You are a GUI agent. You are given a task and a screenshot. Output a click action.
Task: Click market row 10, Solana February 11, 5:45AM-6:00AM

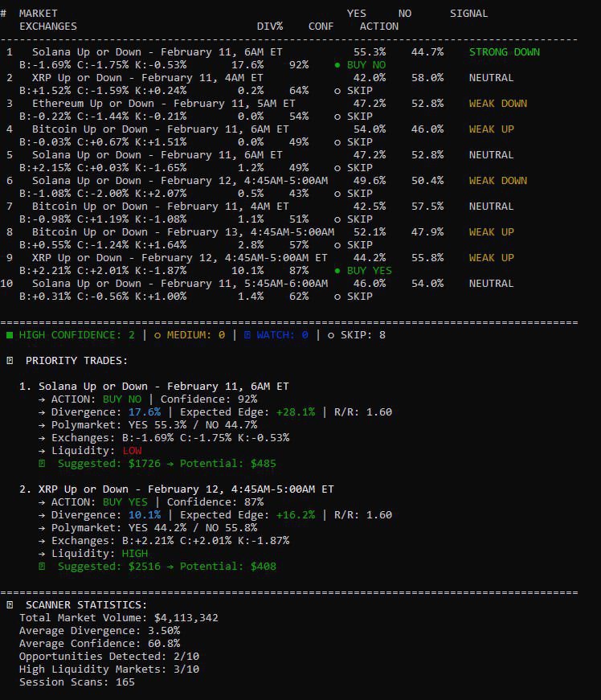[180, 284]
